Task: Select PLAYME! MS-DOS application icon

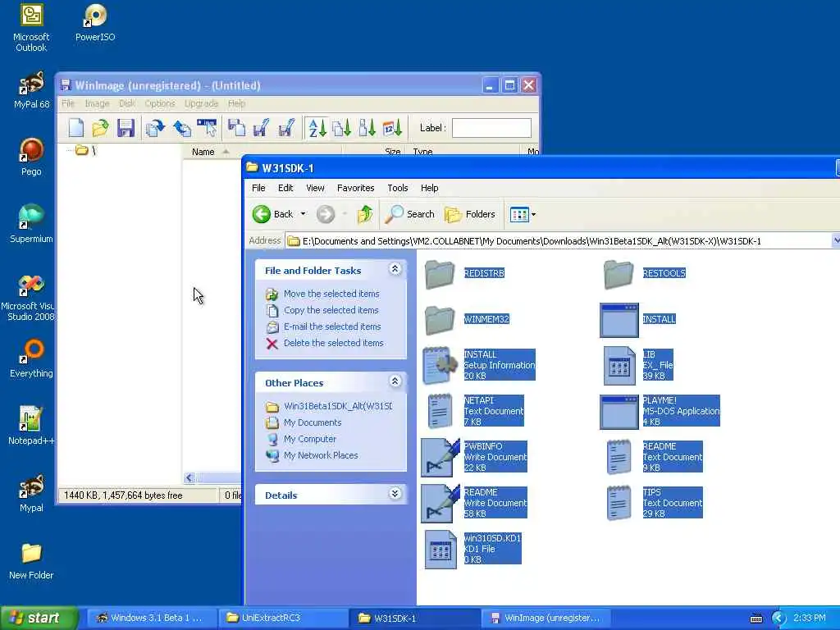Action: coord(619,412)
